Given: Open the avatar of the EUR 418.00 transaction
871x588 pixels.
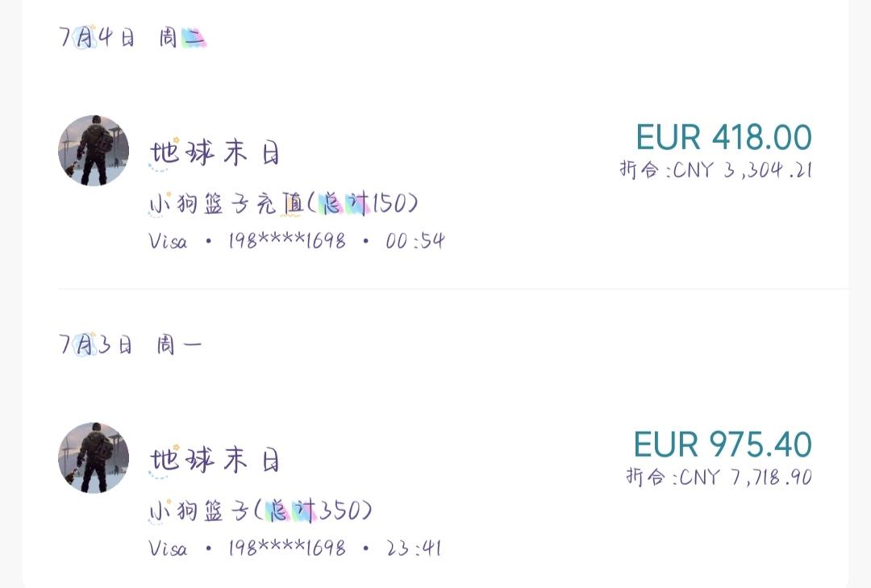Looking at the screenshot, I should point(94,151).
